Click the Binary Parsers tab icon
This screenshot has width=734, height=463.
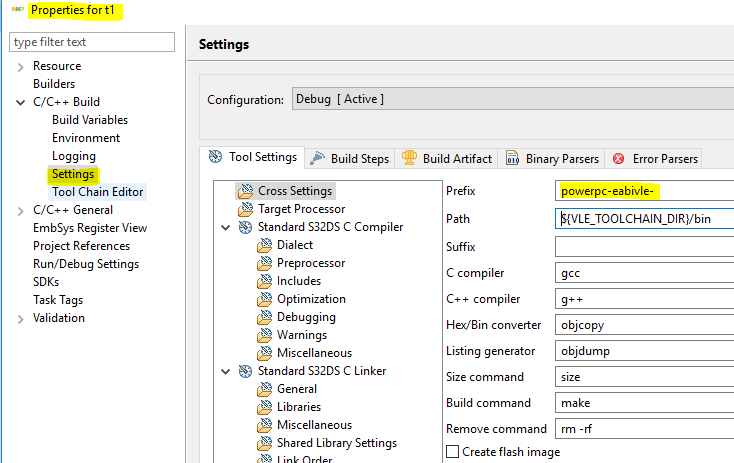tap(513, 158)
